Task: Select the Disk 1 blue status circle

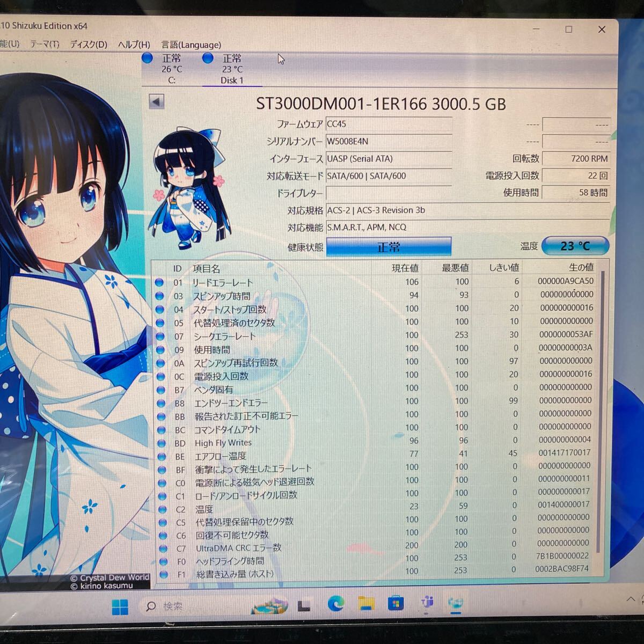Action: pyautogui.click(x=208, y=58)
